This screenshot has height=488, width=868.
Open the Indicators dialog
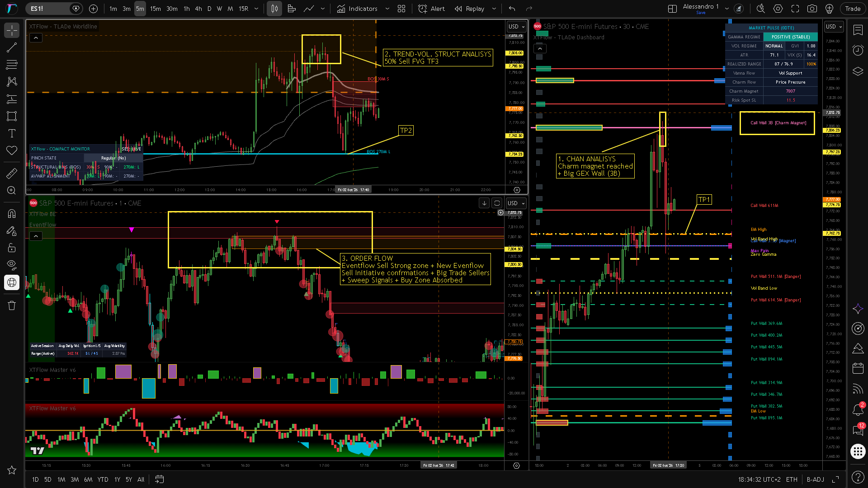point(357,9)
